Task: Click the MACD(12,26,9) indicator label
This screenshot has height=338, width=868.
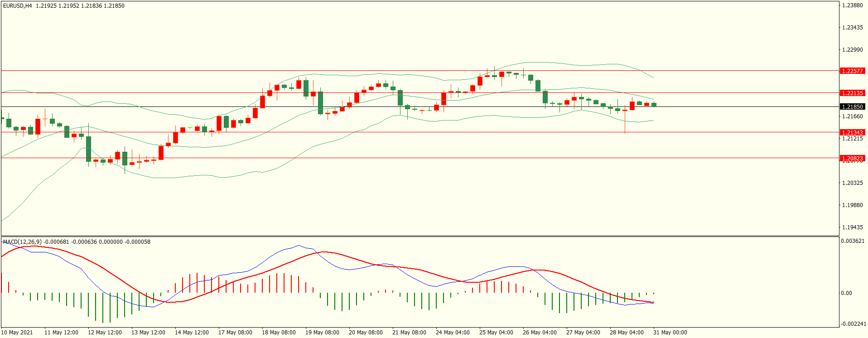Action: 22,241
